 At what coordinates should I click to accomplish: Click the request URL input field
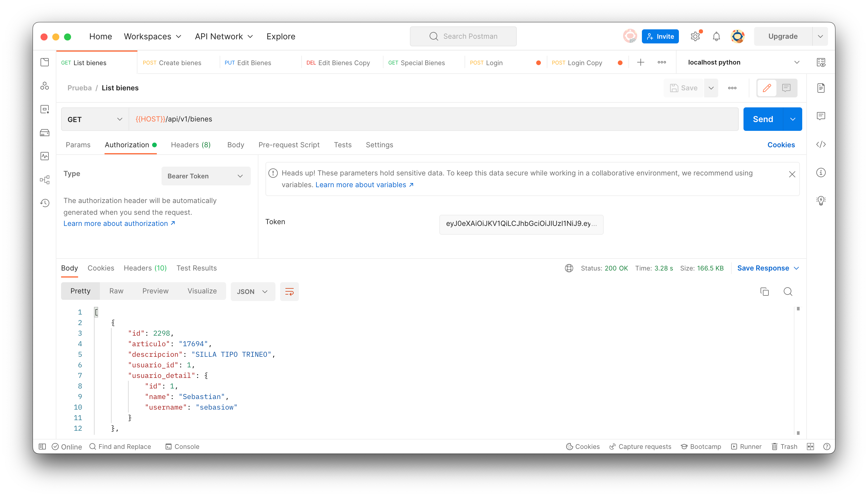[307, 119]
